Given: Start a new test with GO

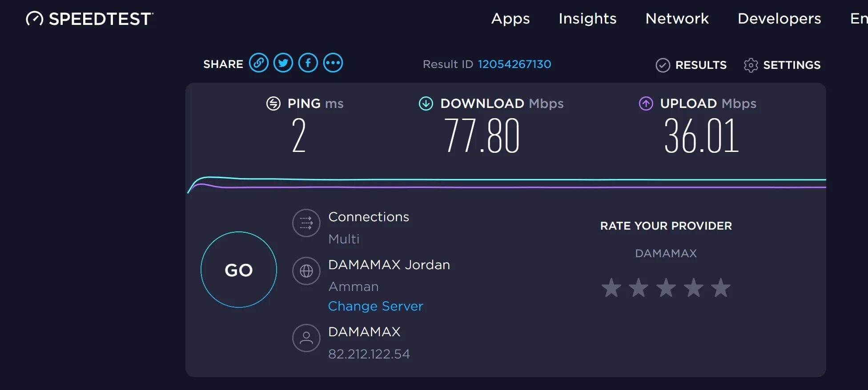Looking at the screenshot, I should coord(239,270).
